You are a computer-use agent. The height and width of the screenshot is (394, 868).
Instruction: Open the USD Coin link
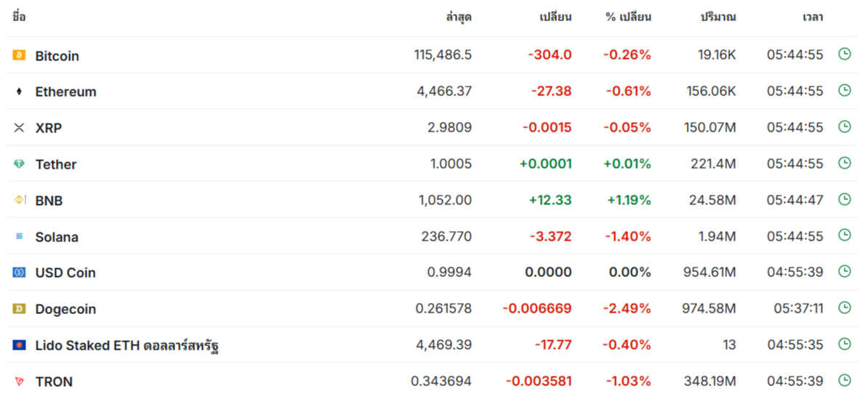pos(65,273)
